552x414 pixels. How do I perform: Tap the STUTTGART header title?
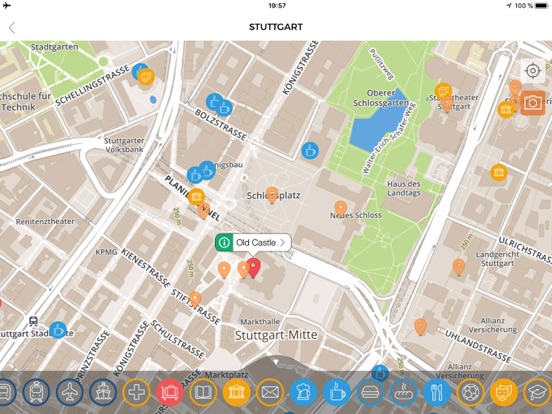tap(276, 27)
